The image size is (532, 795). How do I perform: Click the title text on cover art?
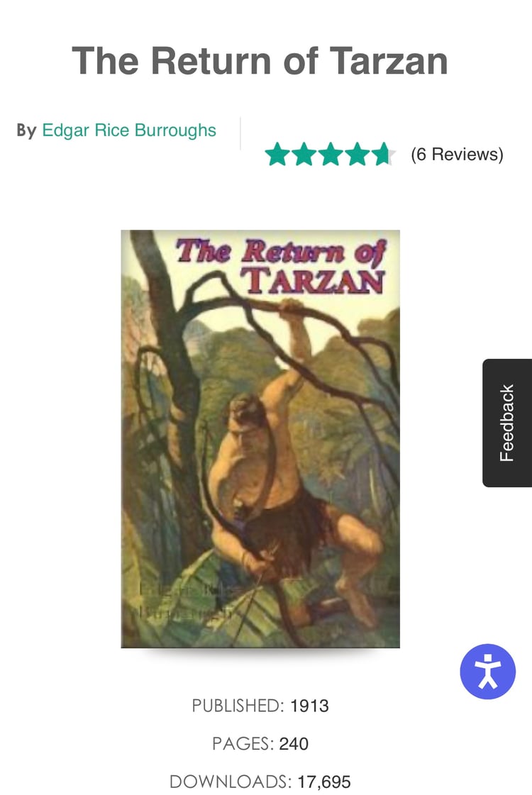(x=280, y=266)
